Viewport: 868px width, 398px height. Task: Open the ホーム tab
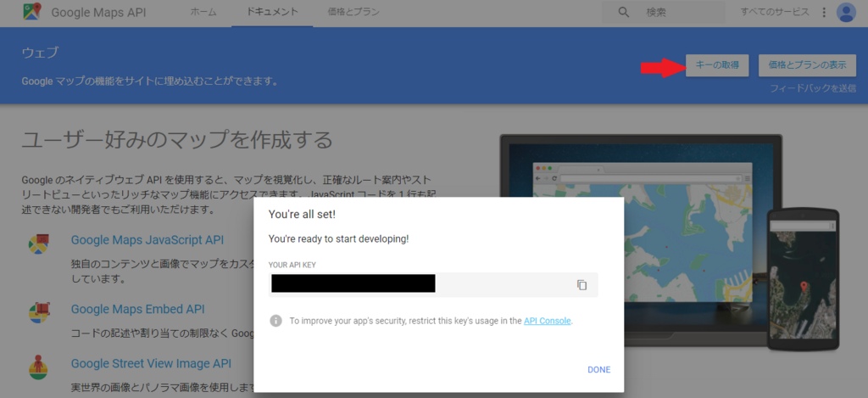(203, 12)
